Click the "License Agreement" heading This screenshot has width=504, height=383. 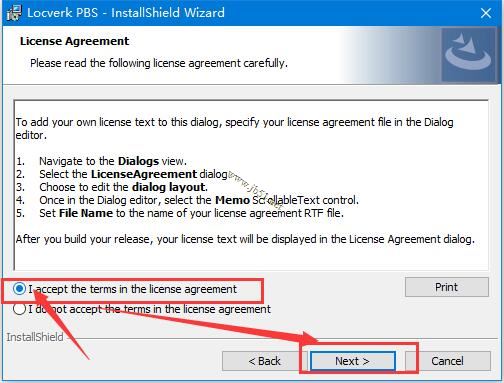click(x=74, y=41)
